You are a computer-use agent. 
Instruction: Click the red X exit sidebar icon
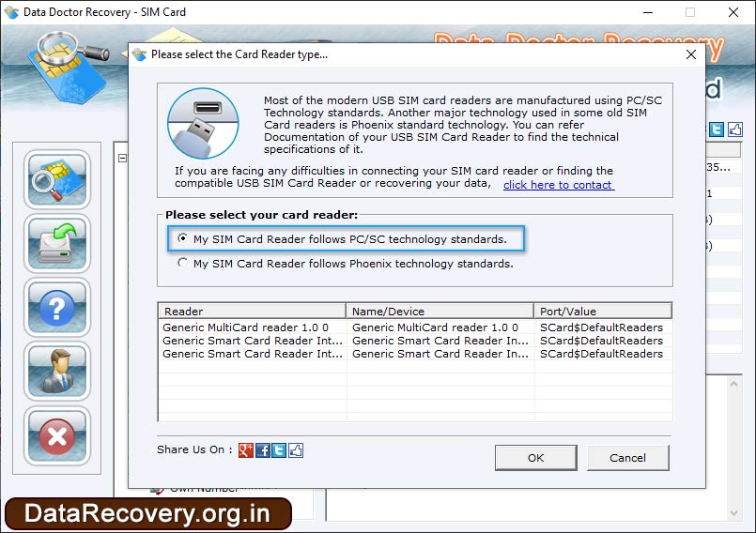[x=57, y=435]
